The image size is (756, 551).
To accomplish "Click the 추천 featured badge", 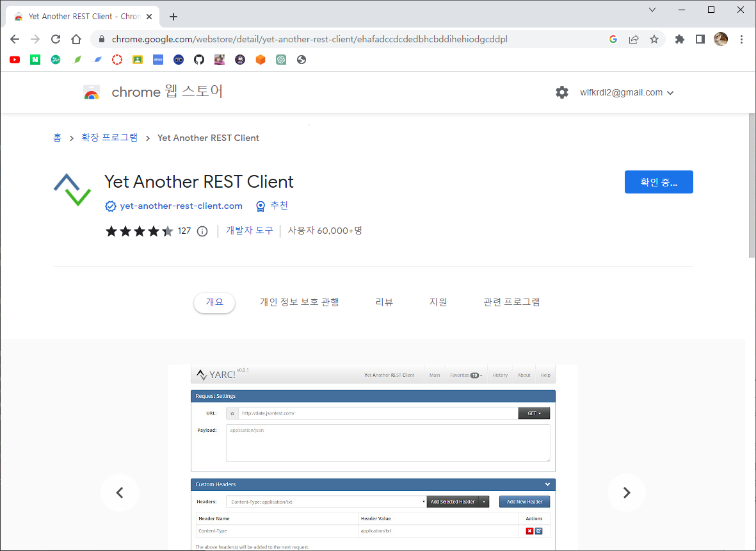I will 272,206.
